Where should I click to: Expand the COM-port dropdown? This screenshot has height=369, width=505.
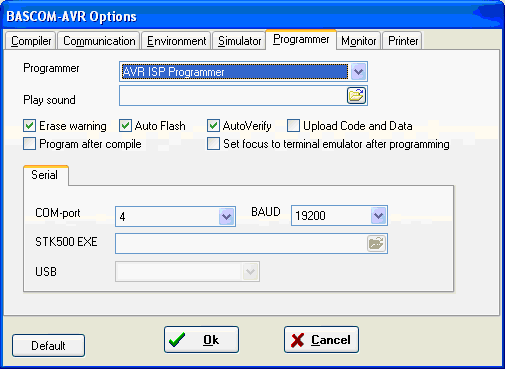227,217
